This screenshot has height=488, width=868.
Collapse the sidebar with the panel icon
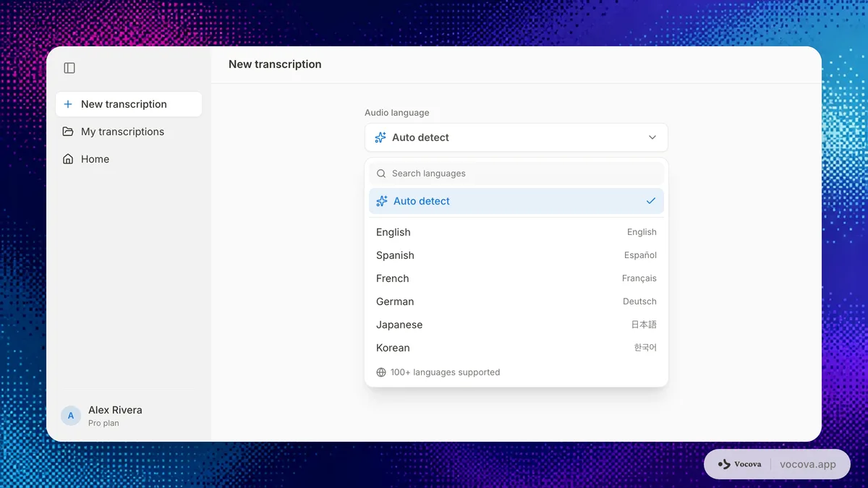[69, 68]
